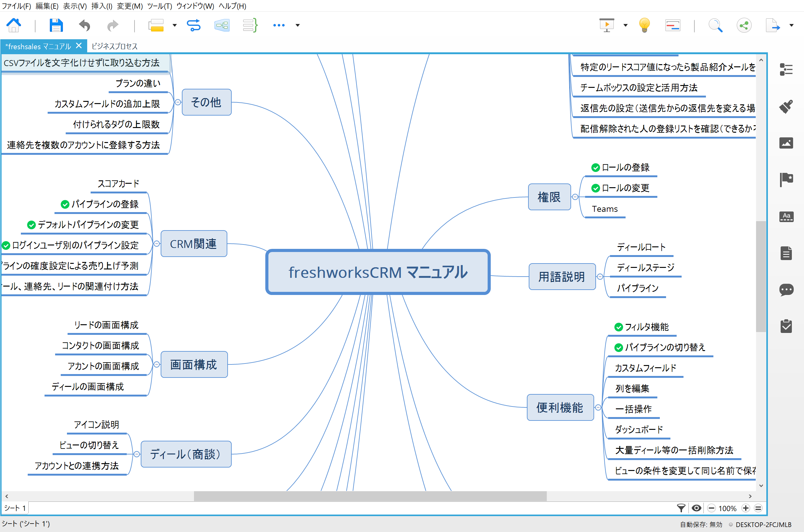The image size is (804, 532).
Task: Collapse the 用語説明 branch
Action: click(x=600, y=277)
